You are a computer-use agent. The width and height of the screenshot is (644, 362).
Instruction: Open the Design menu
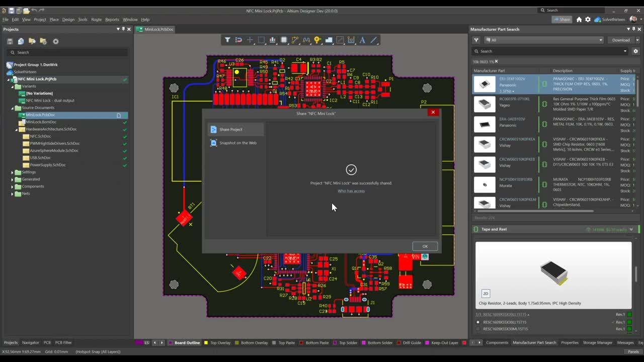pyautogui.click(x=68, y=20)
